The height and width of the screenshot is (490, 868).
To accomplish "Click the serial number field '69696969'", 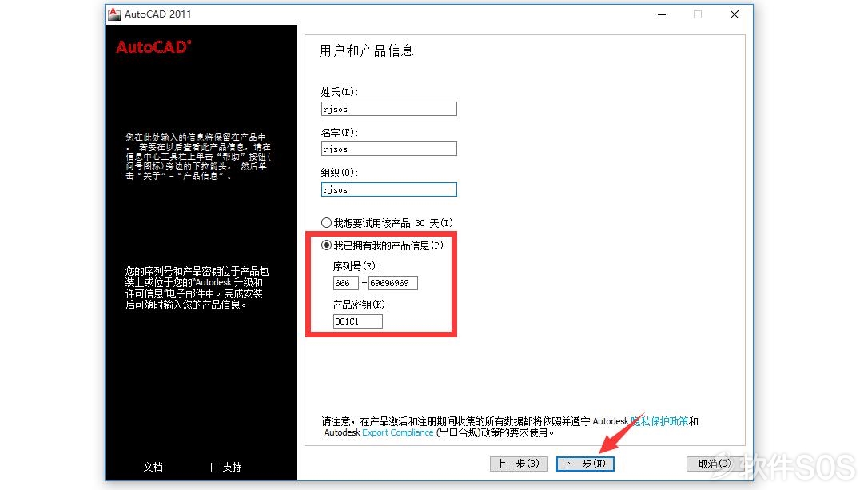I will pyautogui.click(x=393, y=283).
